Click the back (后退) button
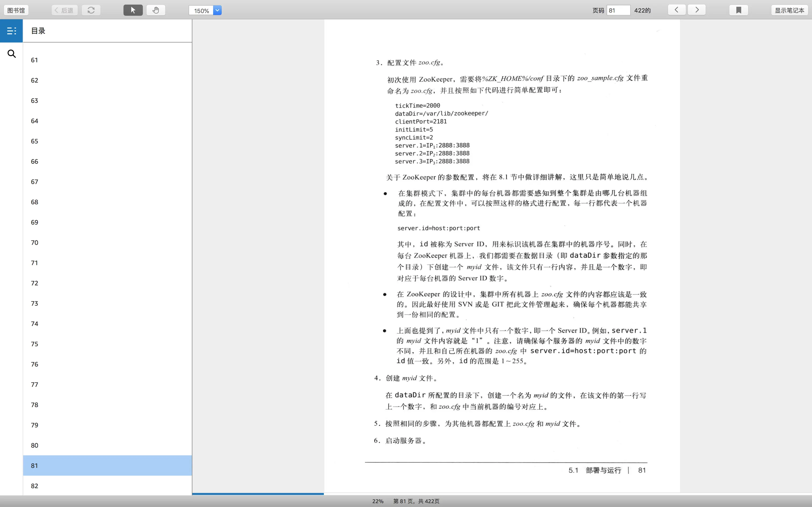Image resolution: width=812 pixels, height=507 pixels. pos(64,10)
